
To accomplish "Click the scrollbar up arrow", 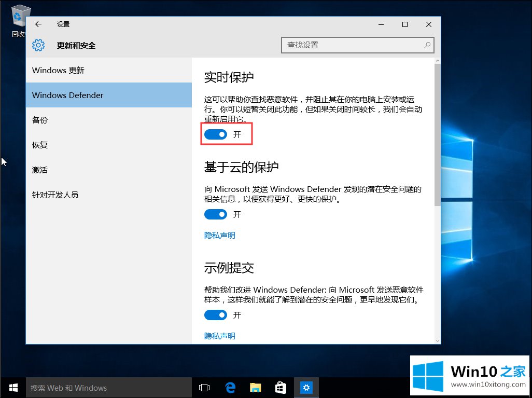I will (437, 61).
